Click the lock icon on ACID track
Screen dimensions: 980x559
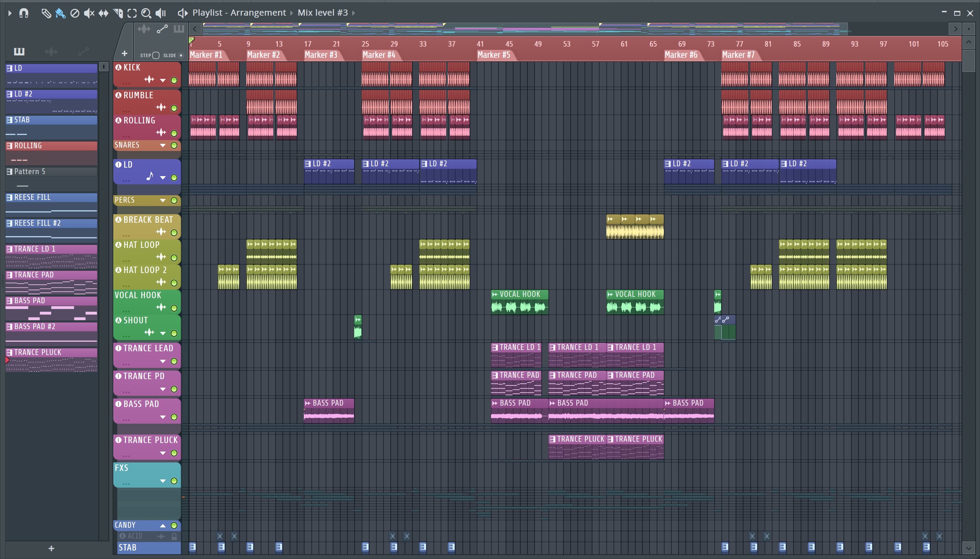click(x=174, y=536)
